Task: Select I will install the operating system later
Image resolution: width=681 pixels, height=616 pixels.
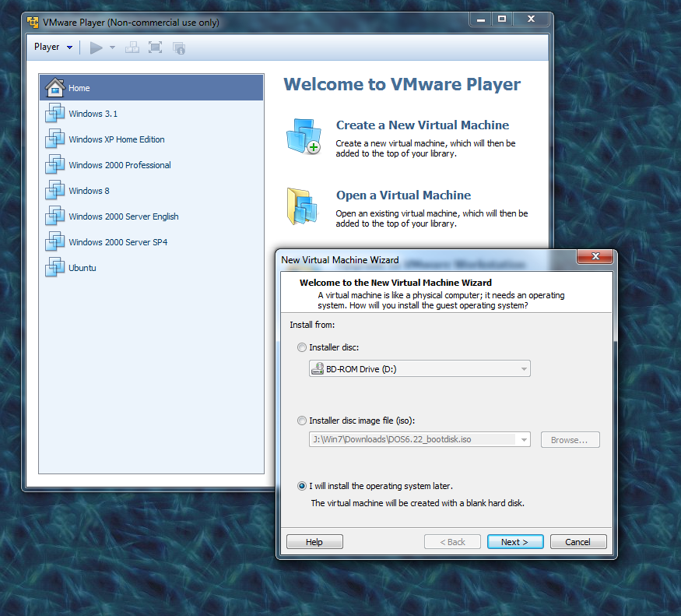Action: [x=302, y=486]
